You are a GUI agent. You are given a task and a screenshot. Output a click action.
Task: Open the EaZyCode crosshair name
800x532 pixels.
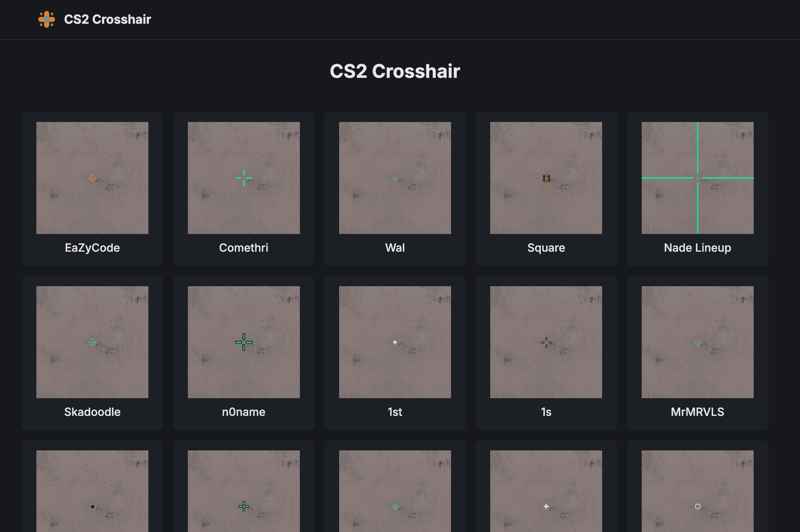pyautogui.click(x=92, y=248)
